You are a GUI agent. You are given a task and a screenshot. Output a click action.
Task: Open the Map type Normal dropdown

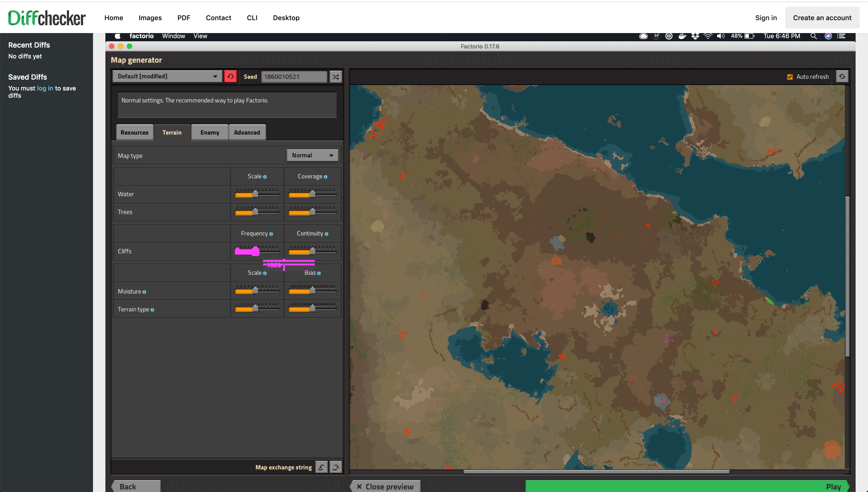pos(312,156)
